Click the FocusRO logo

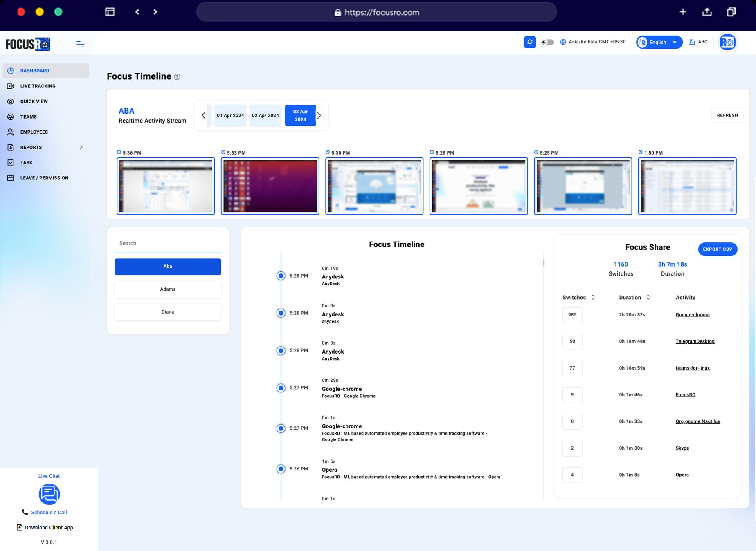(27, 44)
